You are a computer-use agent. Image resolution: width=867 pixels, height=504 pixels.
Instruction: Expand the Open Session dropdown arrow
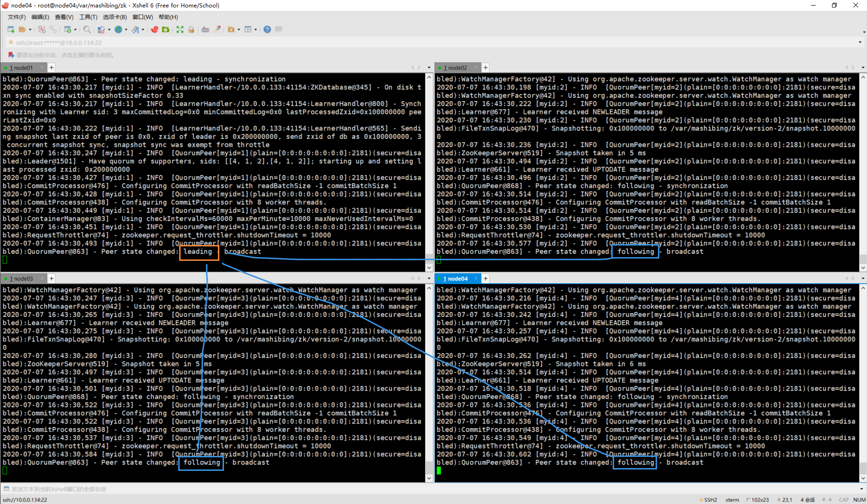click(x=30, y=29)
